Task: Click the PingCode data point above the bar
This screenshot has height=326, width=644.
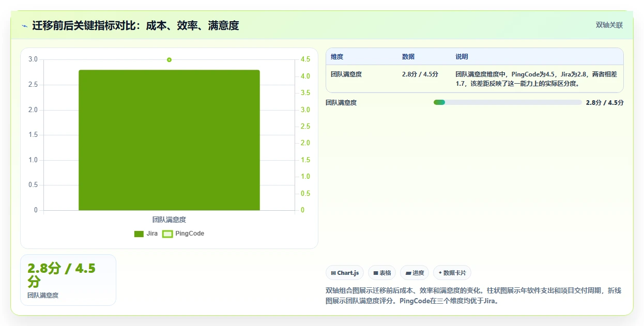Action: pyautogui.click(x=169, y=59)
